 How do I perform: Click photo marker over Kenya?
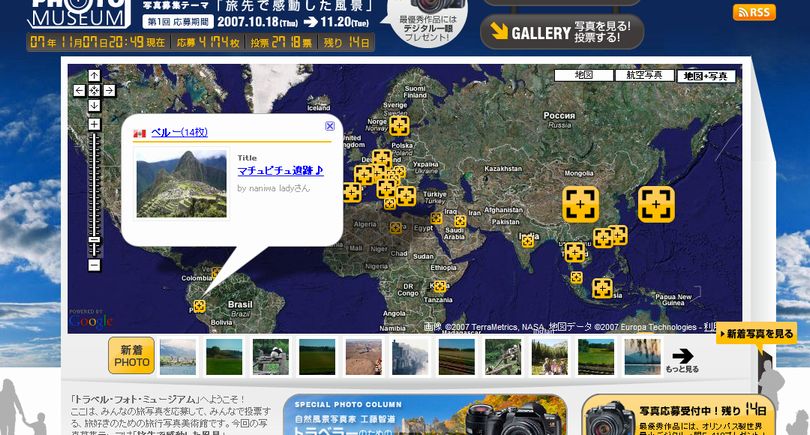tap(440, 286)
